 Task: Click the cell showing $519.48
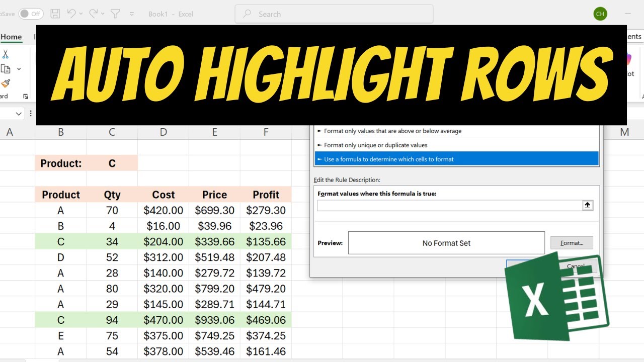tap(215, 257)
